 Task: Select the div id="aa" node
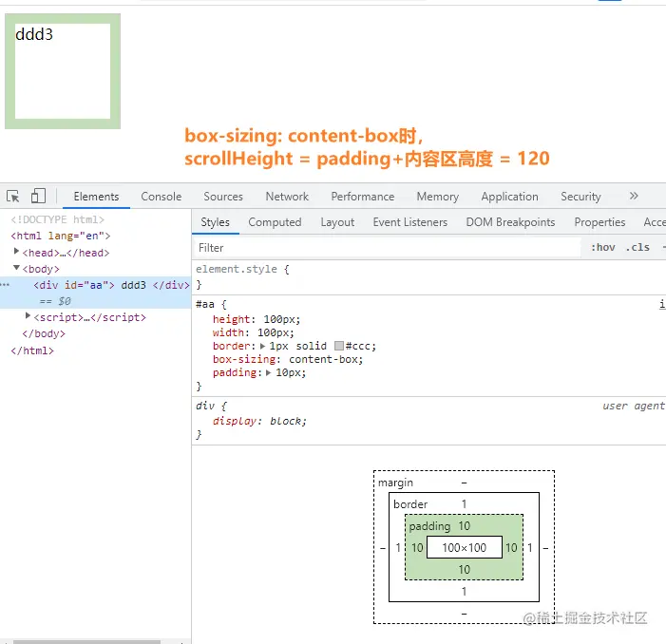[111, 285]
